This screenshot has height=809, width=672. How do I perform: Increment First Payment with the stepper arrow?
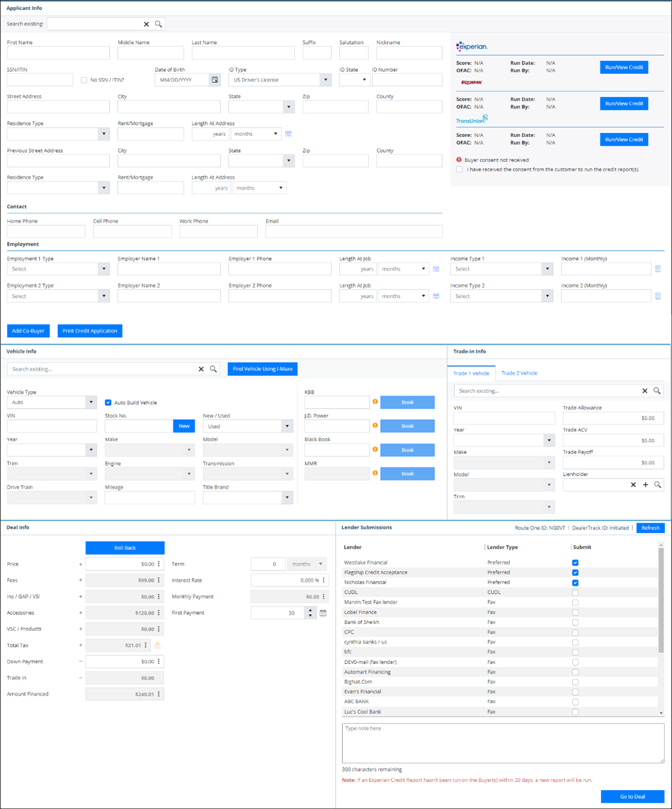[x=310, y=610]
